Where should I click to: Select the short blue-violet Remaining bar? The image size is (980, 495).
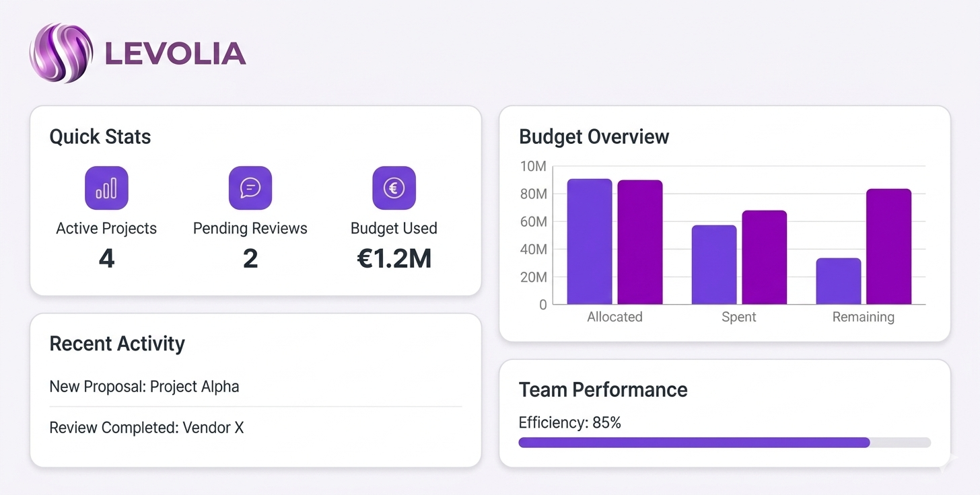tap(839, 281)
